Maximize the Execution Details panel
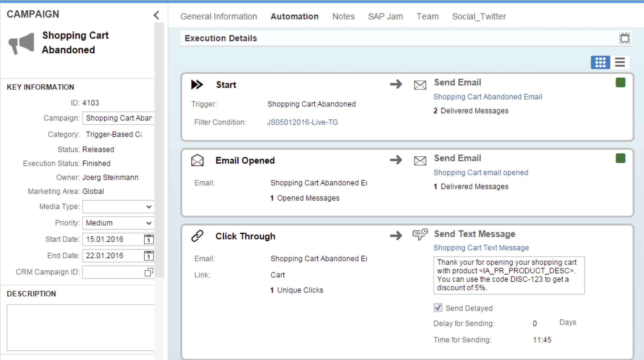Screen dimensions: 644x360 [x=624, y=38]
